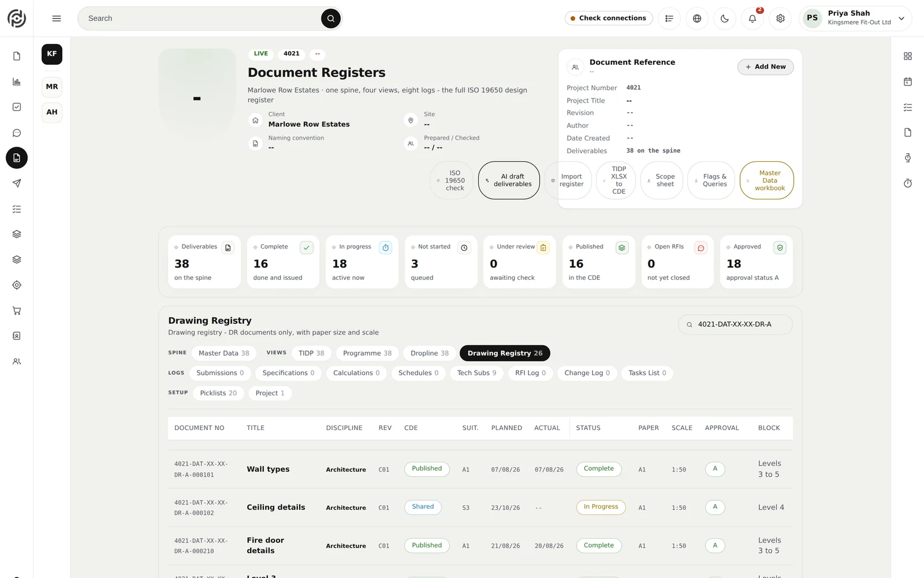Expand the Priya Shah account menu

point(855,18)
